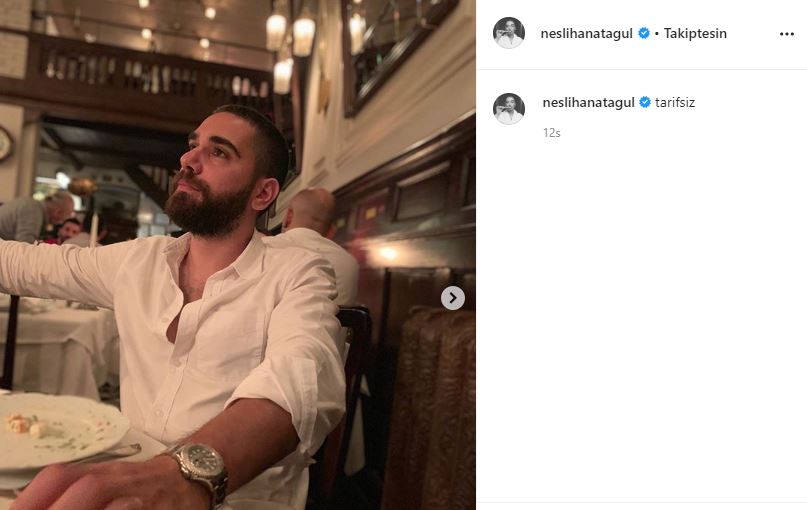
Task: Toggle the Takiptesin following status
Action: click(x=695, y=33)
